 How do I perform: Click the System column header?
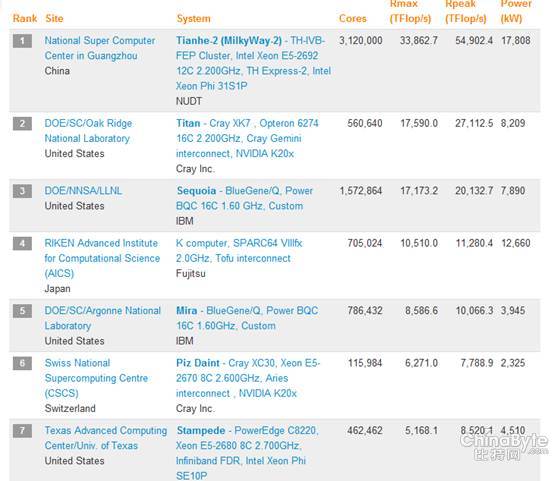194,18
